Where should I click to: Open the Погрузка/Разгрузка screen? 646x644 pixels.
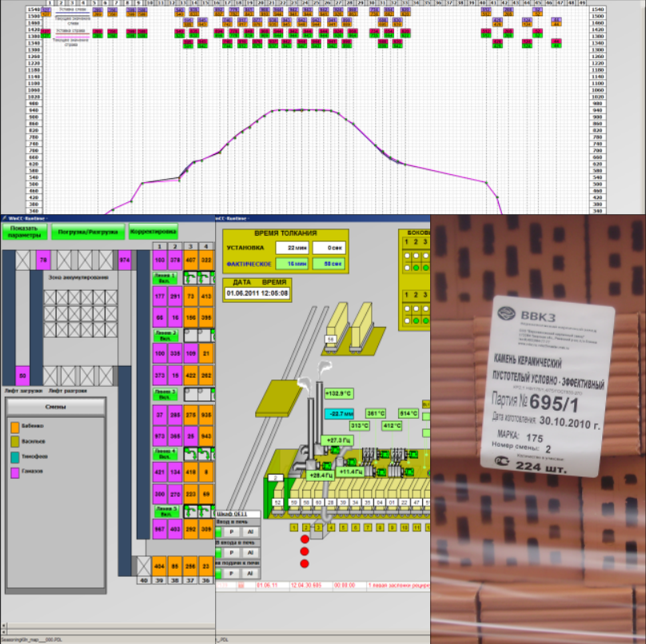88,232
